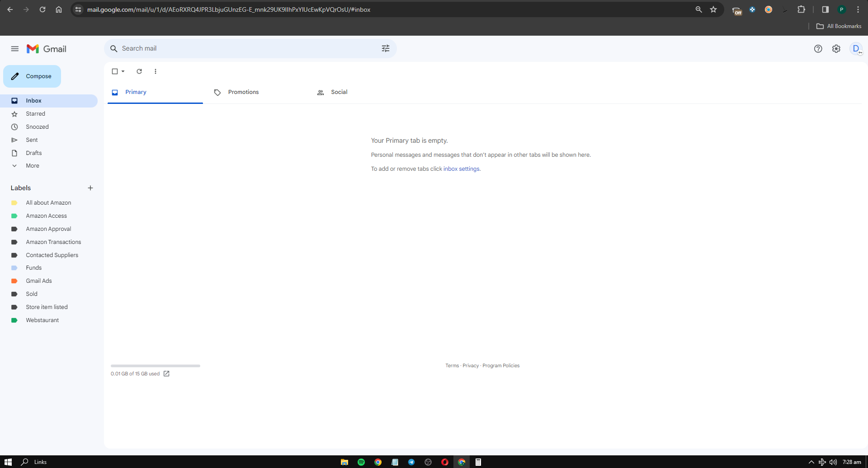Open the Extensions puzzle icon
Image resolution: width=868 pixels, height=468 pixels.
pyautogui.click(x=801, y=9)
